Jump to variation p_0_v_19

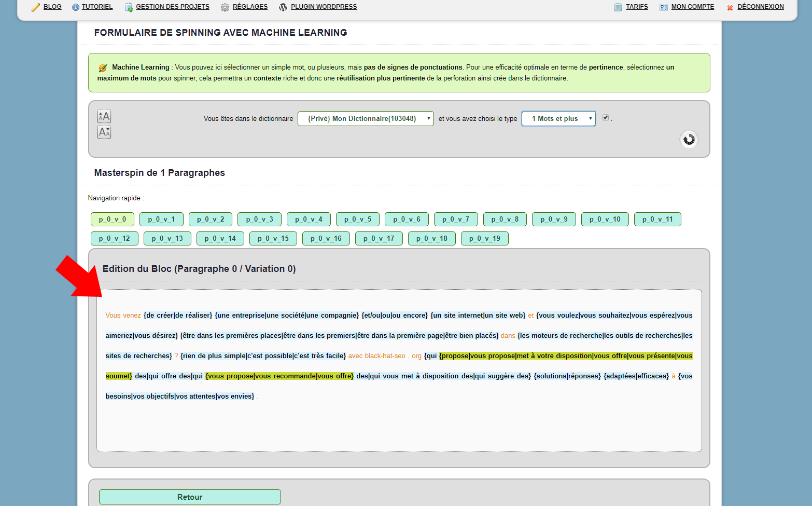click(x=485, y=239)
